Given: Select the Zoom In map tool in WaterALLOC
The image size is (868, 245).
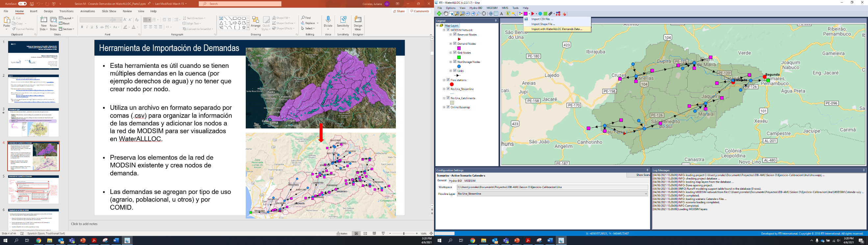Looking at the screenshot, I should (x=457, y=14).
